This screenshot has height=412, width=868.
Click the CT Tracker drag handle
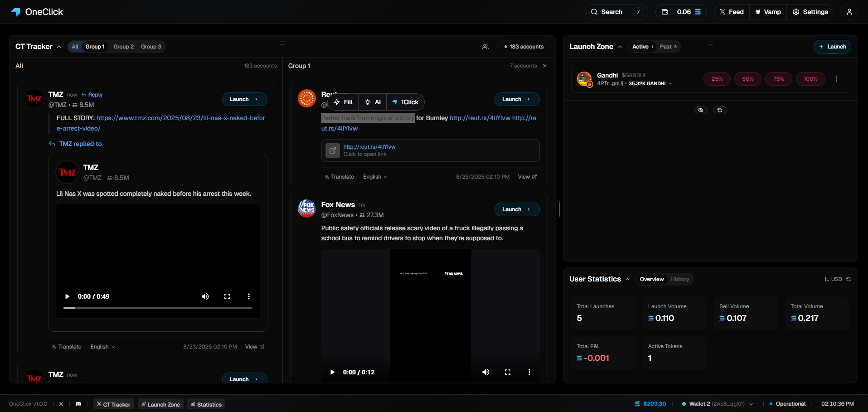pyautogui.click(x=282, y=43)
